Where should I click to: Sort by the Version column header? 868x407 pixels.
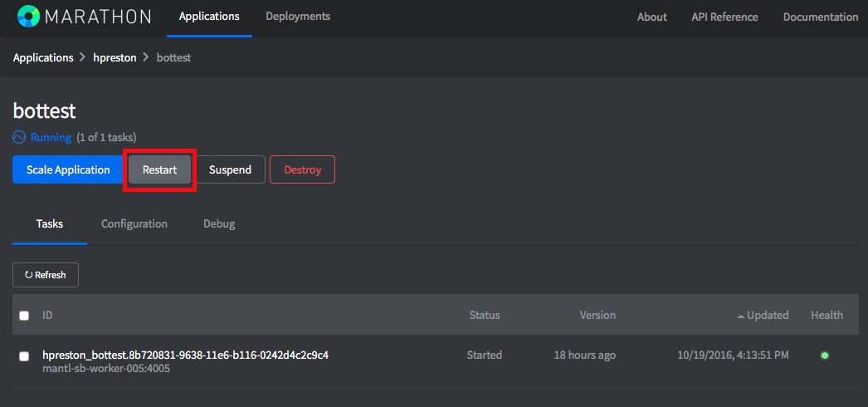point(597,315)
